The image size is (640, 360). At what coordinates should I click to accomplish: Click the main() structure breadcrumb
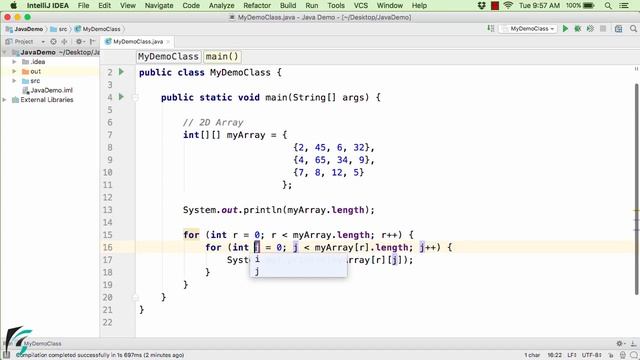pyautogui.click(x=222, y=56)
